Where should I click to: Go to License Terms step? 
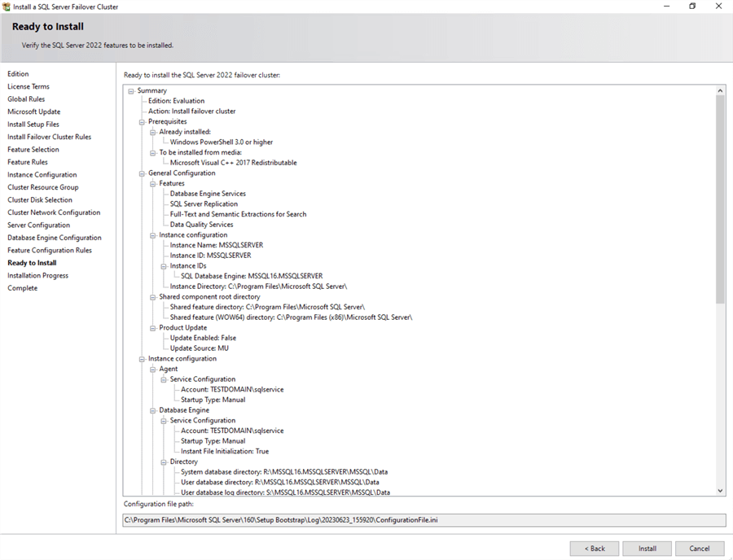[28, 86]
